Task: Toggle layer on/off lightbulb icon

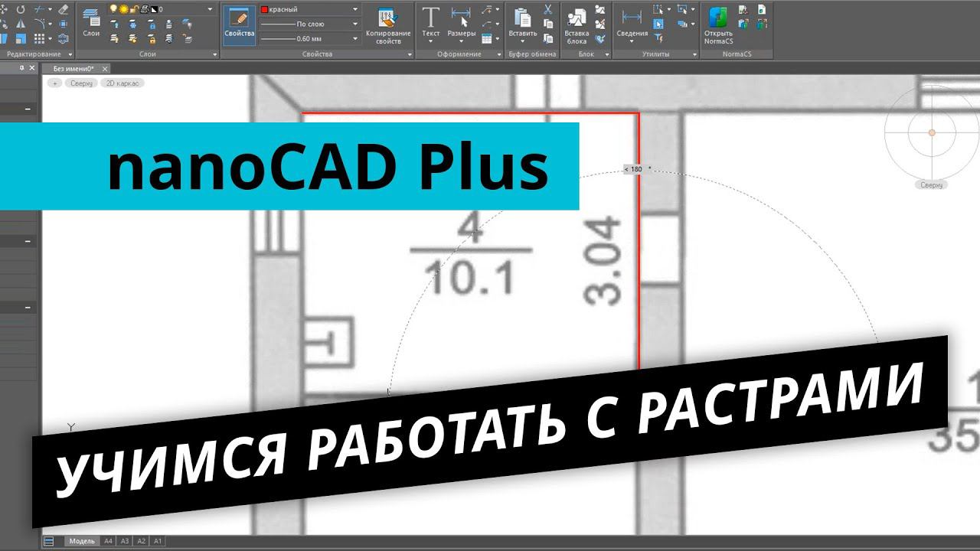Action: click(113, 8)
